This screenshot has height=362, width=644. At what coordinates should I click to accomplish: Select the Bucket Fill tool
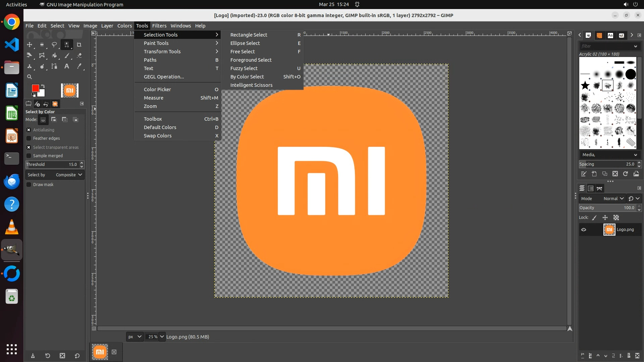54,56
